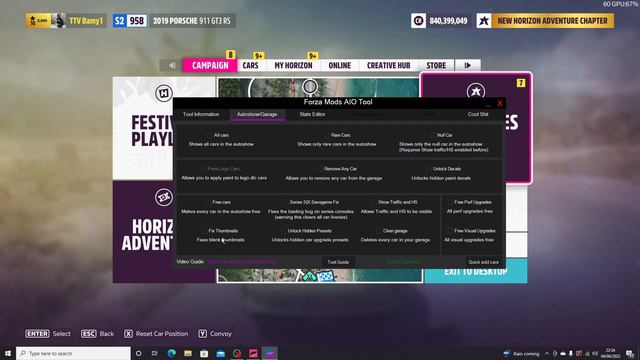
Task: Click the New Horizon Adventure Chapter banner
Action: coord(552,21)
